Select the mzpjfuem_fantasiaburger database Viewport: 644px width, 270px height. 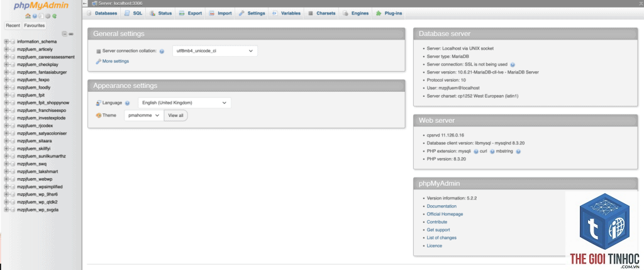[42, 72]
